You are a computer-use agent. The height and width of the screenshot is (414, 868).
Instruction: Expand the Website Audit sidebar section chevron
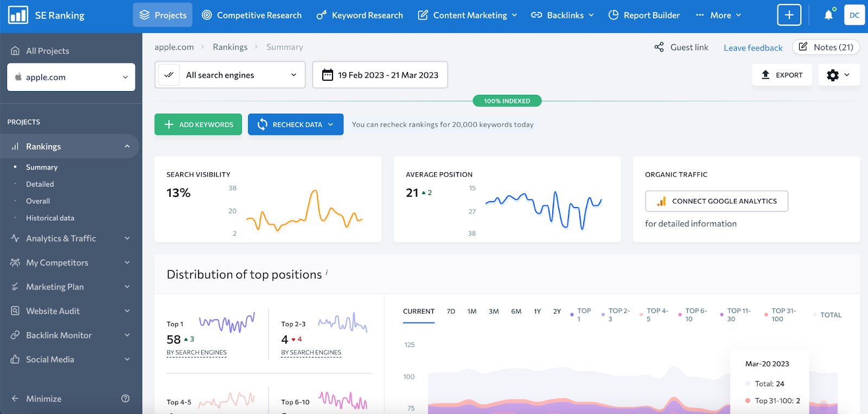(x=127, y=311)
